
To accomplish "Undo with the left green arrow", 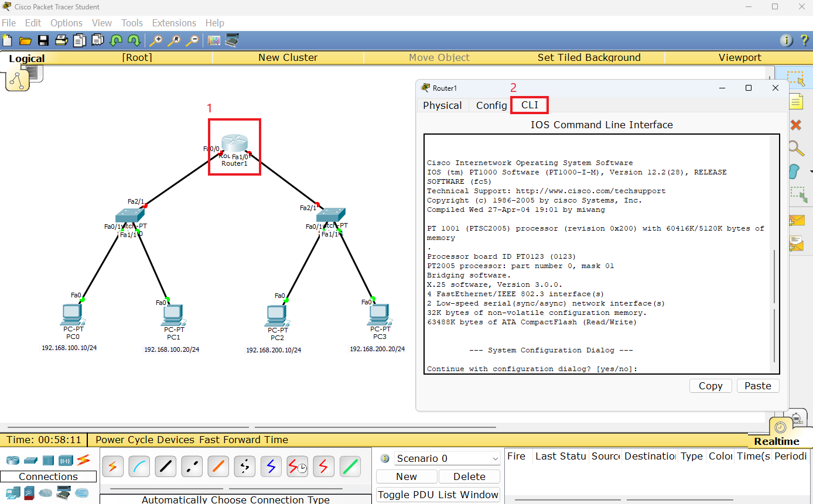I will [x=116, y=40].
